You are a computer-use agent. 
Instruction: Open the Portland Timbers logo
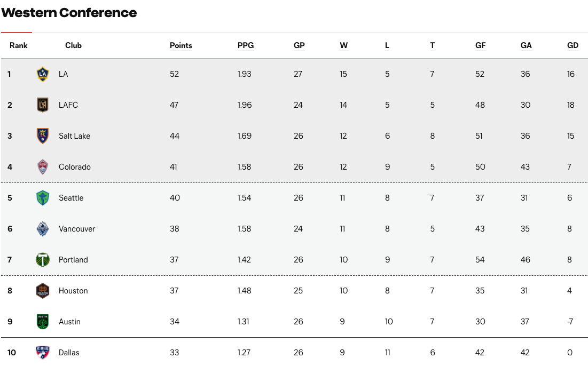coord(43,260)
